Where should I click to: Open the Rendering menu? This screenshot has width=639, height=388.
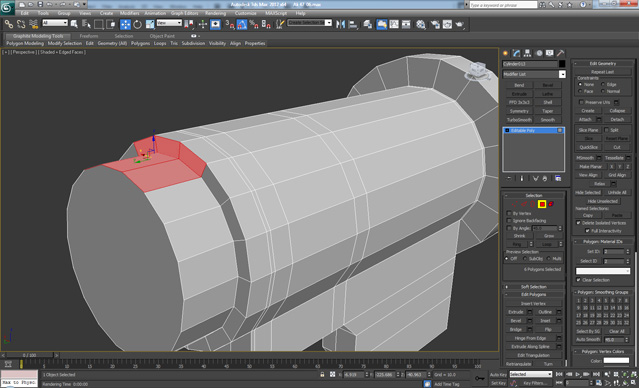pos(216,13)
